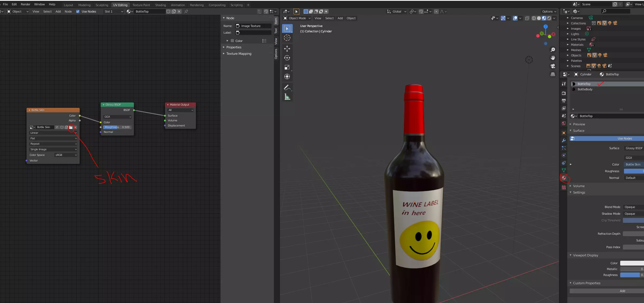The width and height of the screenshot is (644, 303).
Task: Set wireframe viewport shading
Action: 534,18
